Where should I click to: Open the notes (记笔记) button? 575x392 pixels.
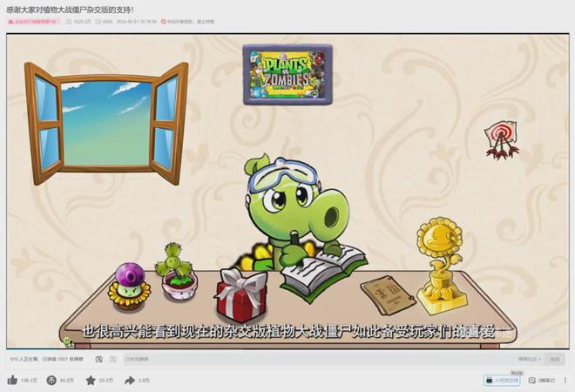click(x=542, y=381)
